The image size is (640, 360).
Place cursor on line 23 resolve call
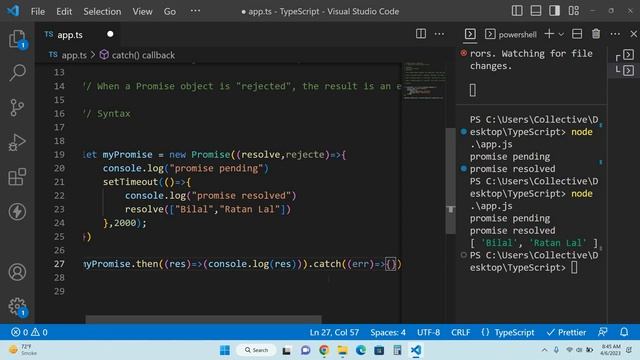click(x=208, y=209)
